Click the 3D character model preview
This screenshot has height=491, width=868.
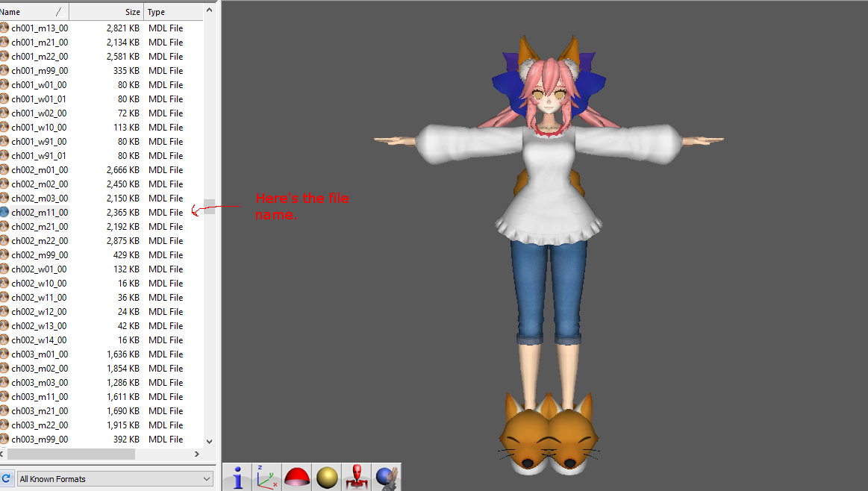pos(549,254)
